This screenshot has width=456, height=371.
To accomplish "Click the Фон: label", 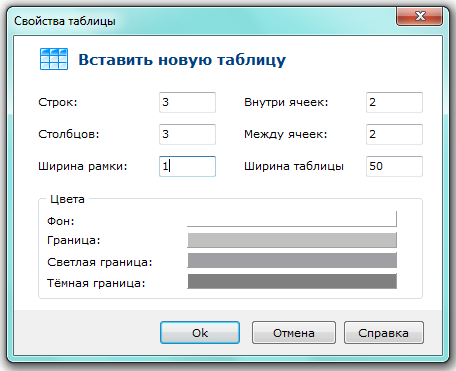I will [x=61, y=221].
